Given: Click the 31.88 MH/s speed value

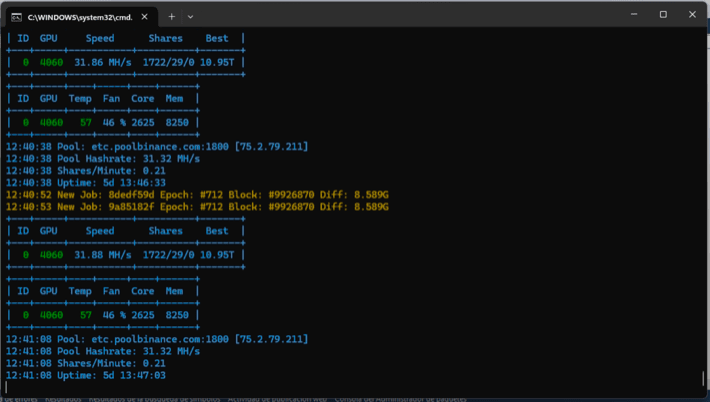Looking at the screenshot, I should click(x=103, y=255).
